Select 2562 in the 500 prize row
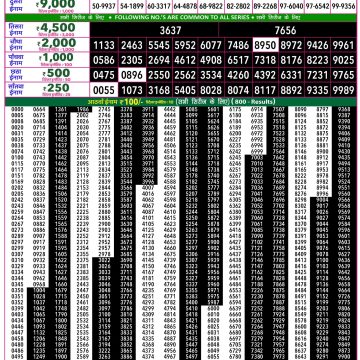 [x=185, y=75]
